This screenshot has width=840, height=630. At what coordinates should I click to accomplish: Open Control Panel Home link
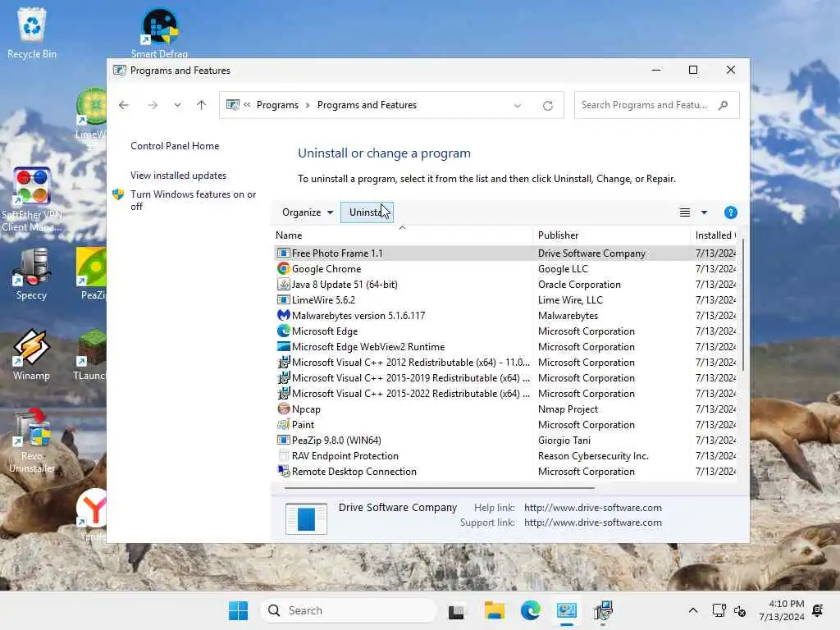[175, 146]
